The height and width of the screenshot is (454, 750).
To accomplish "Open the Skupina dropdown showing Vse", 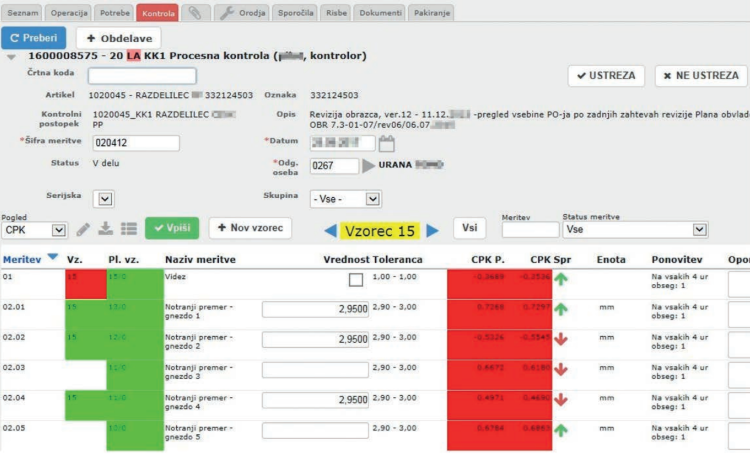I will pos(345,199).
